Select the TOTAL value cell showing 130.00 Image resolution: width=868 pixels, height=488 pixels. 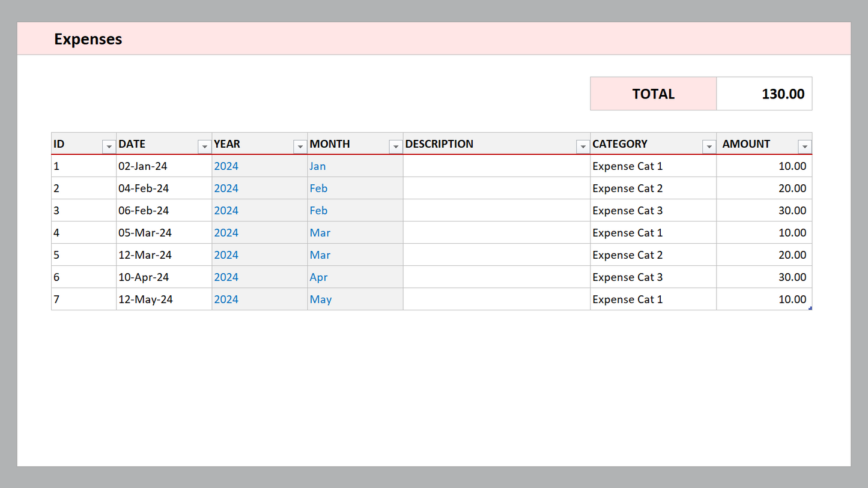pos(764,94)
